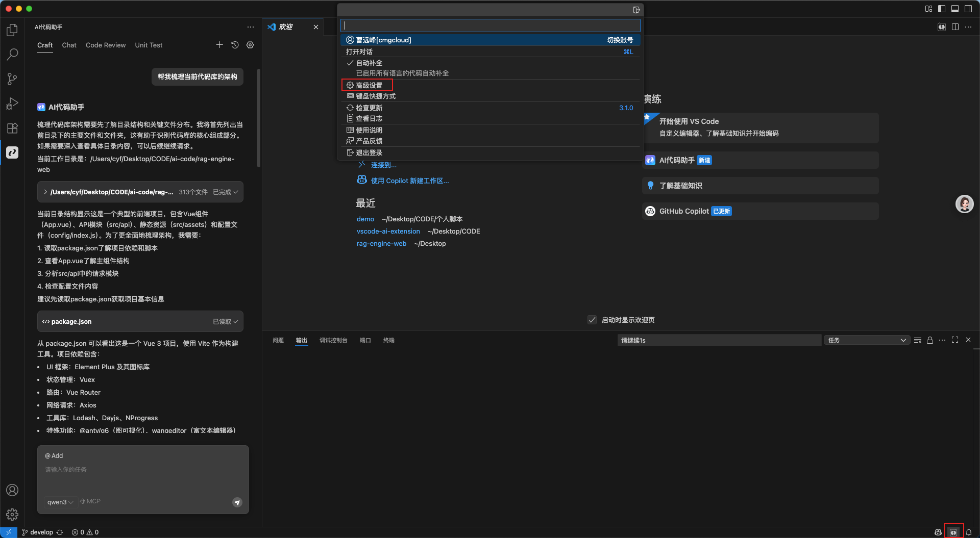Image resolution: width=980 pixels, height=538 pixels.
Task: Open the 终端 panel tab
Action: [x=389, y=340]
